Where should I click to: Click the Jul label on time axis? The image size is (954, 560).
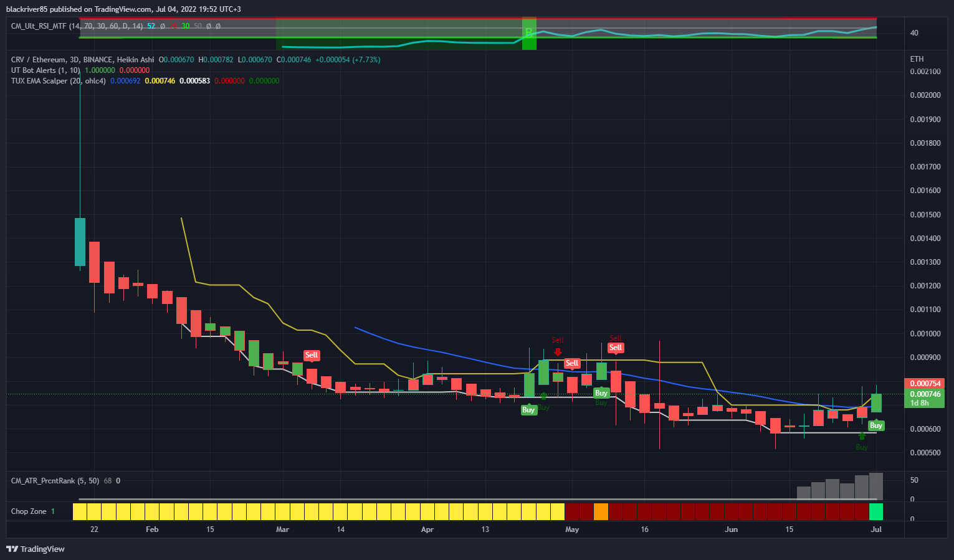point(876,529)
